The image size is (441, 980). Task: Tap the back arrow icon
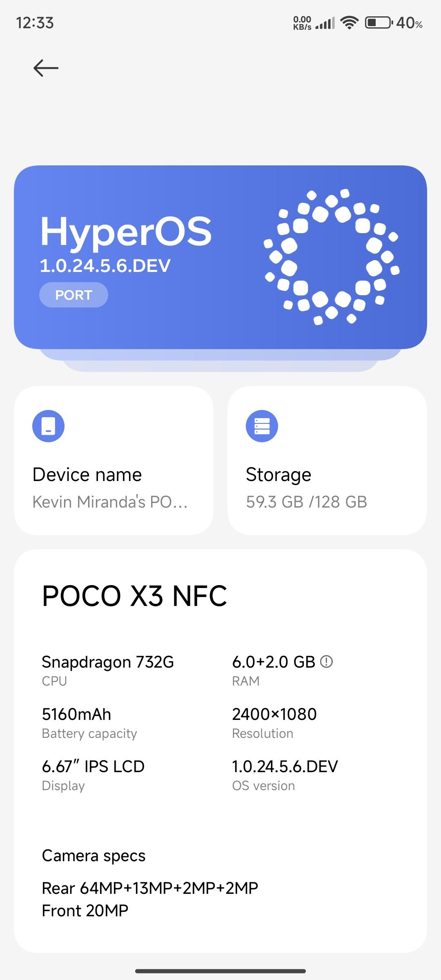[46, 68]
